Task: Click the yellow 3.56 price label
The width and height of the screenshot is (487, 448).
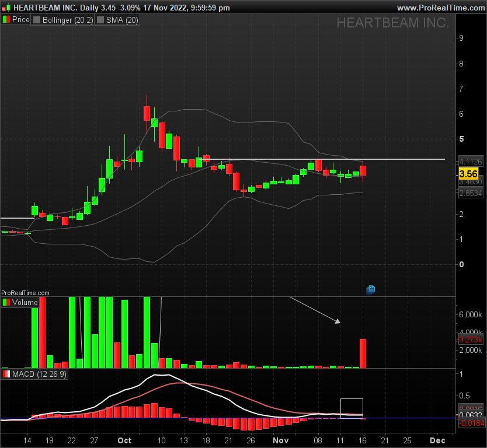Action: tap(468, 174)
